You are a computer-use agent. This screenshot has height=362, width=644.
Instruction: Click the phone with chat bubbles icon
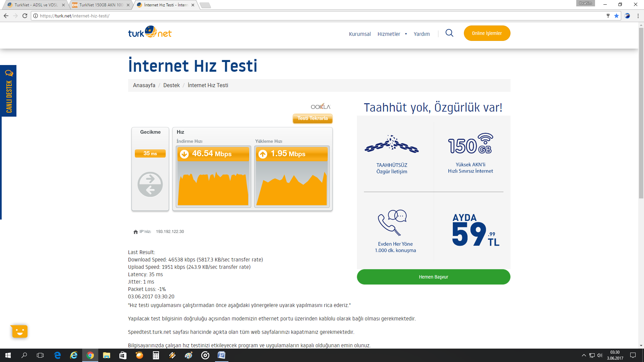[x=392, y=223]
